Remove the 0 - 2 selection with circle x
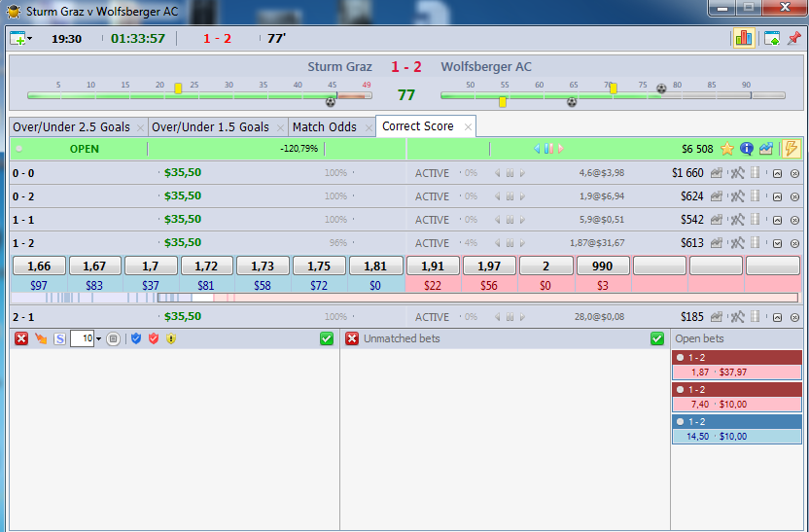This screenshot has height=532, width=809. click(794, 197)
